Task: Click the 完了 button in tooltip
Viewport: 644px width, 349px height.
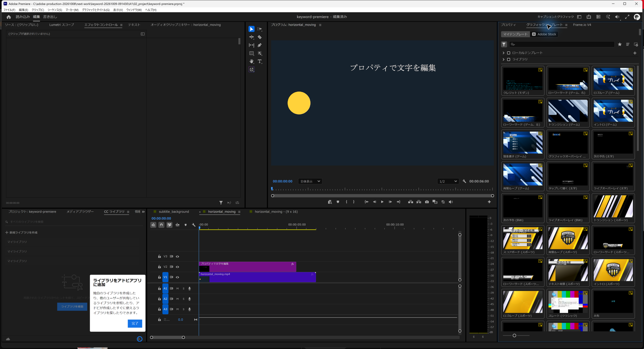Action: (135, 324)
